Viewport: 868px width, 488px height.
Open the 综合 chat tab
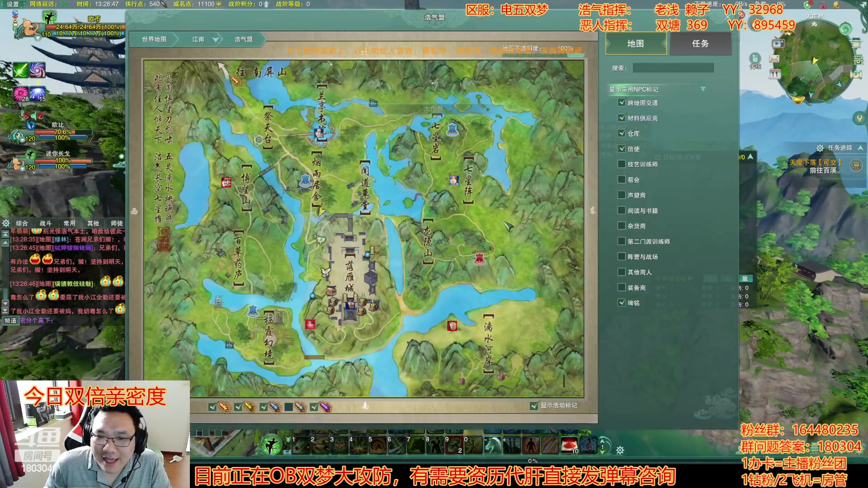22,223
